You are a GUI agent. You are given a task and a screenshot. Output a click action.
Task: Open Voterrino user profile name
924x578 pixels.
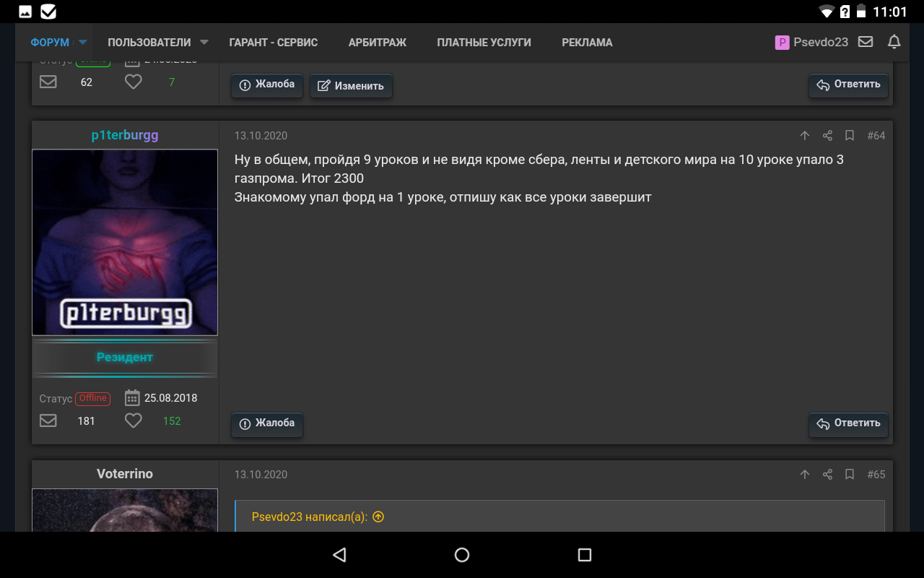click(x=125, y=474)
